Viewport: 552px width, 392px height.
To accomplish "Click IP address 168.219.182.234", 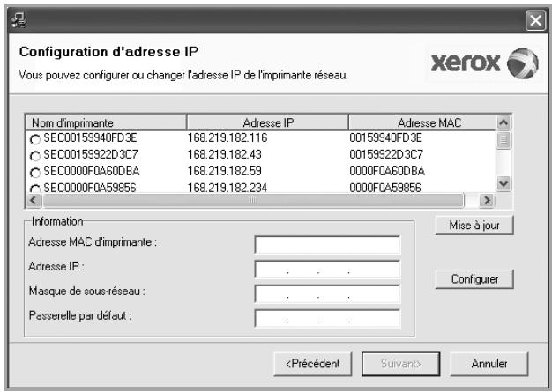I will (228, 188).
